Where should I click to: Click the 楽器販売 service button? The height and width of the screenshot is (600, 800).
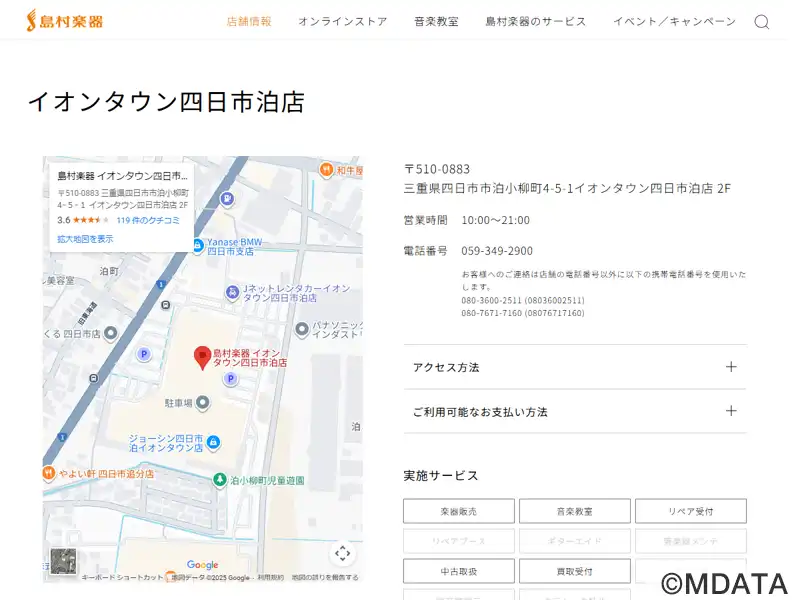point(459,511)
